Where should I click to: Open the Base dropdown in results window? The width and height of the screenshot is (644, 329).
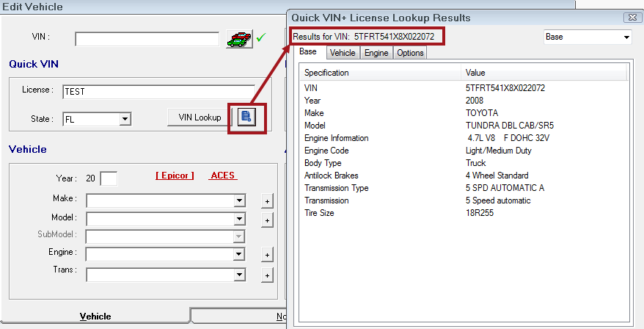point(626,37)
